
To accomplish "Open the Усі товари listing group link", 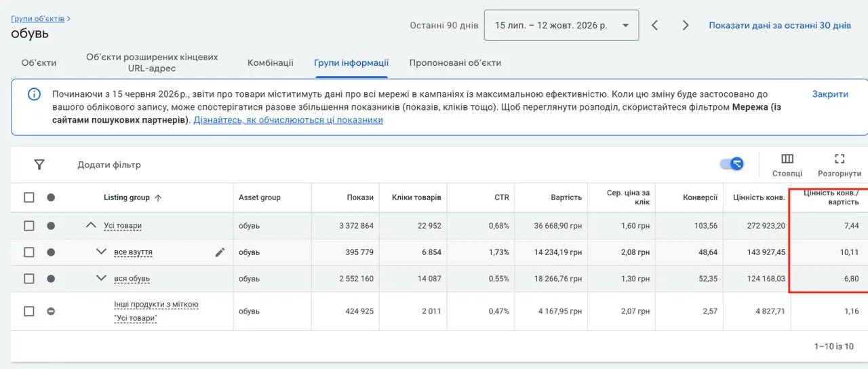I will click(x=123, y=226).
